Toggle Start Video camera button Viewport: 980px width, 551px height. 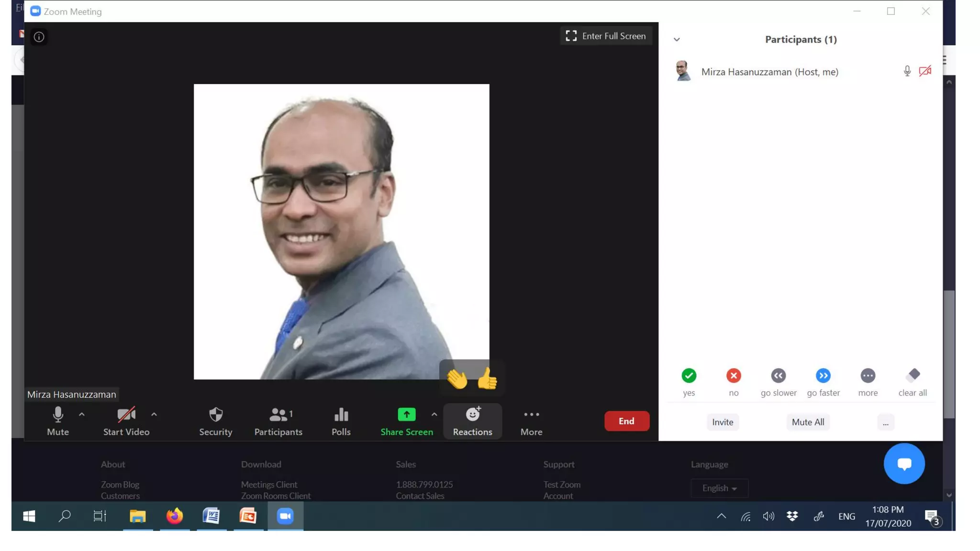click(126, 421)
